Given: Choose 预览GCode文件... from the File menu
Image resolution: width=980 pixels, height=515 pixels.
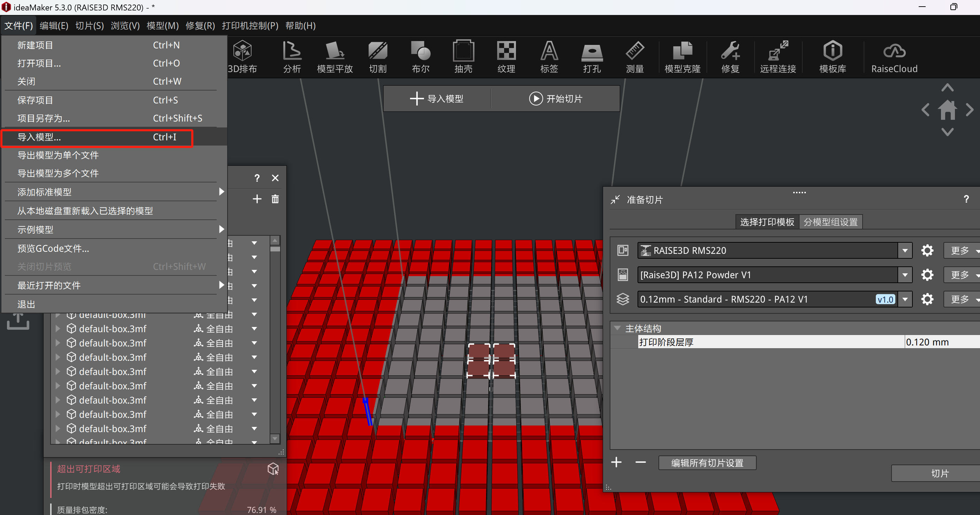Looking at the screenshot, I should pos(114,248).
